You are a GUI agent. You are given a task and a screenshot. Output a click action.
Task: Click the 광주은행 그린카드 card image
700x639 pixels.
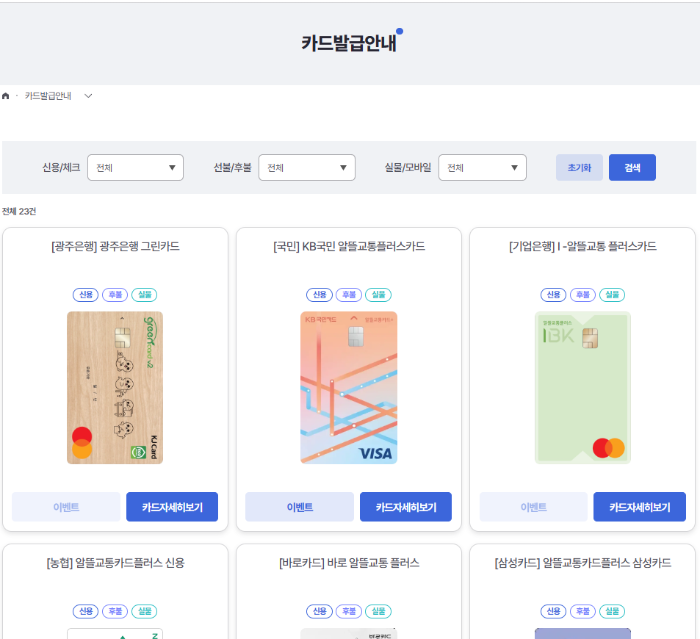(x=115, y=388)
